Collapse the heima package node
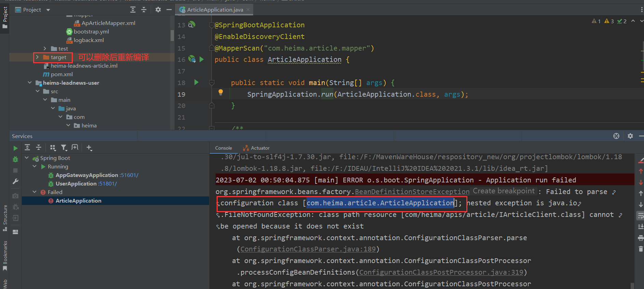This screenshot has width=644, height=289. pos(68,125)
